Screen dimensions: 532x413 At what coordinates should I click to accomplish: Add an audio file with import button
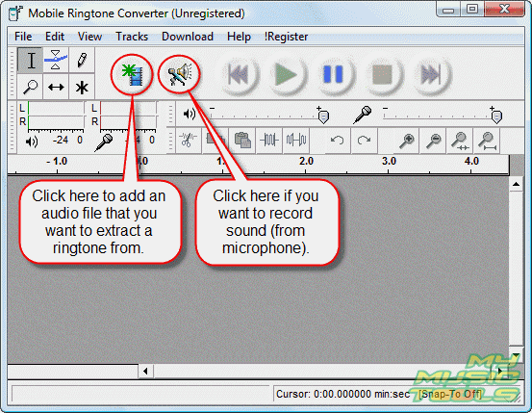click(133, 74)
